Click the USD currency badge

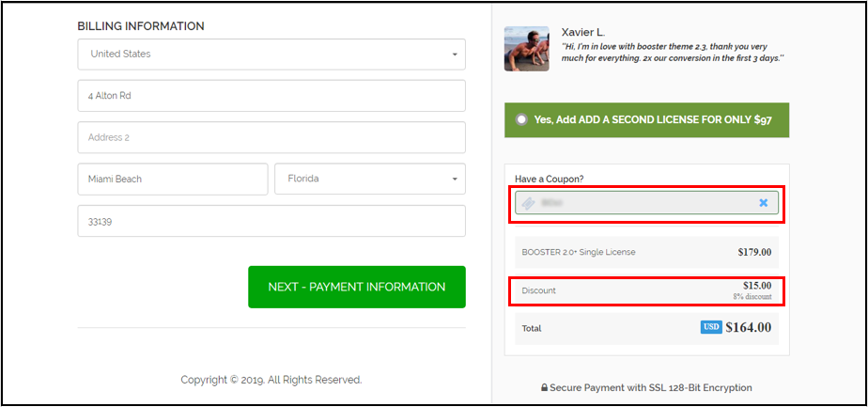(x=711, y=327)
